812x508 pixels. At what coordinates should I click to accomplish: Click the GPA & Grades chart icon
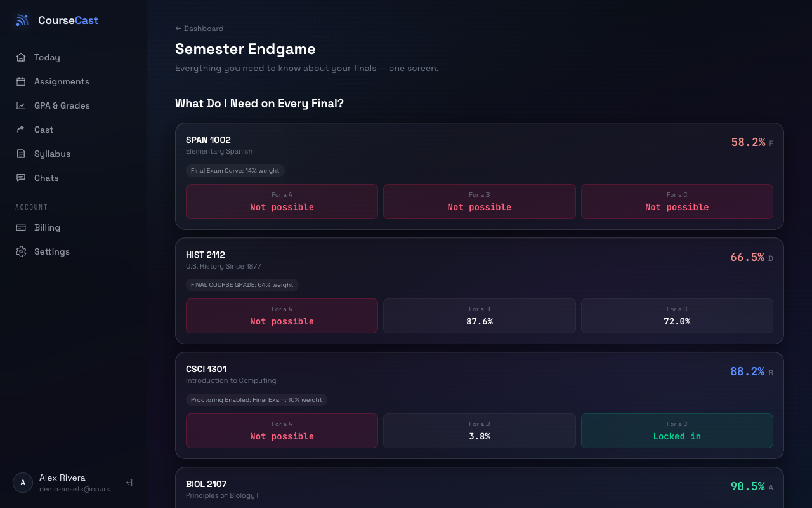pyautogui.click(x=21, y=105)
